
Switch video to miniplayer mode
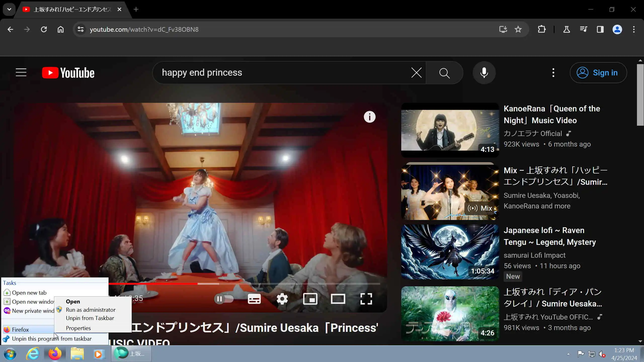tap(310, 299)
